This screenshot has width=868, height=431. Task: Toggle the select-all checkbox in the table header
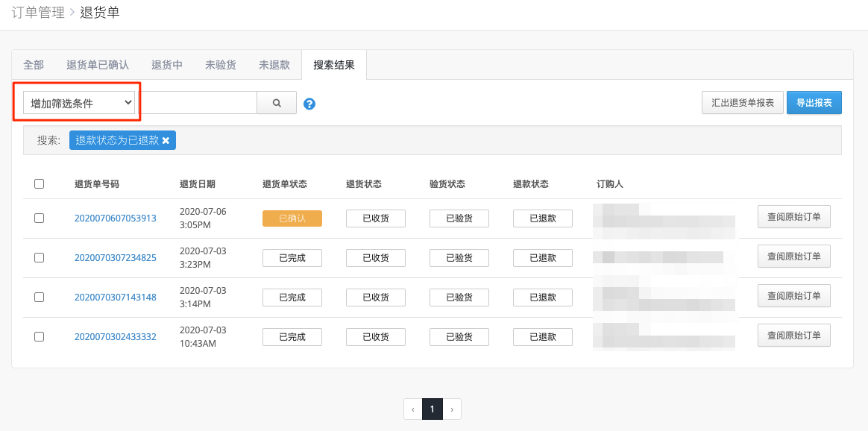pos(40,184)
